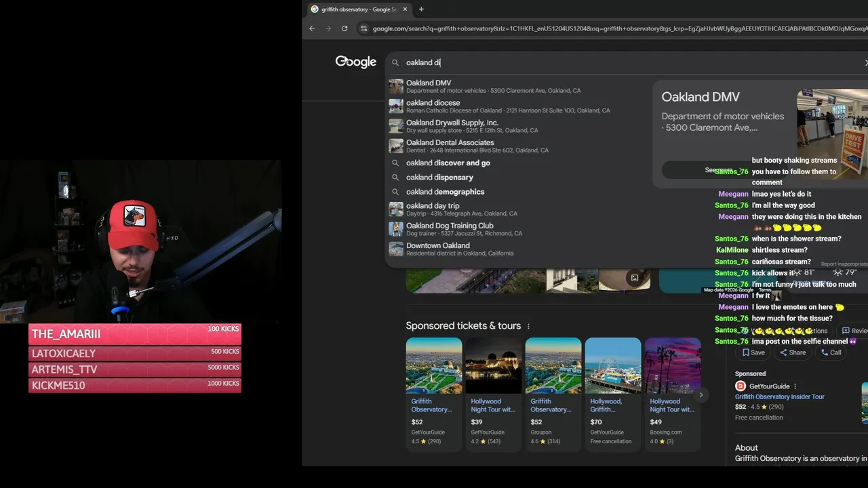The image size is (868, 488).
Task: Click the GetYourGuide sponsor logo
Action: 741,386
